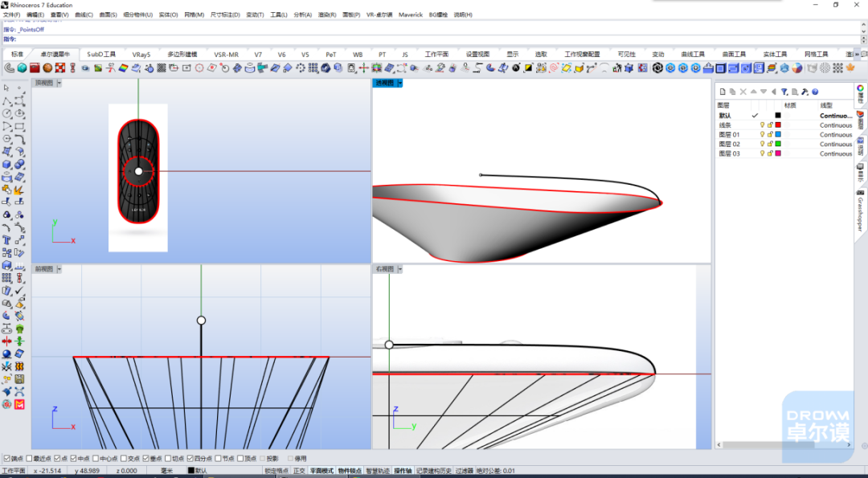The image size is (868, 478).
Task: Toggle lock icon of 图层 02
Action: point(769,144)
